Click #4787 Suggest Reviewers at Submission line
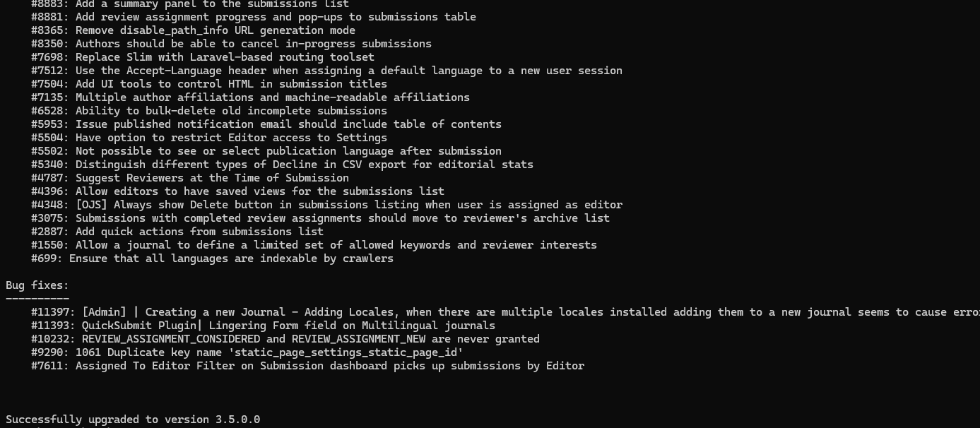The width and height of the screenshot is (980, 428). [190, 178]
